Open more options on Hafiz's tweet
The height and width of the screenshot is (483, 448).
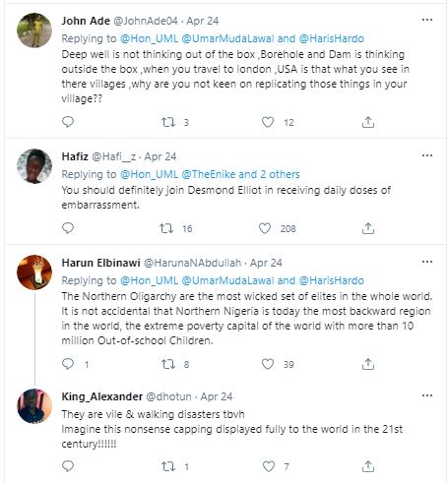427,155
